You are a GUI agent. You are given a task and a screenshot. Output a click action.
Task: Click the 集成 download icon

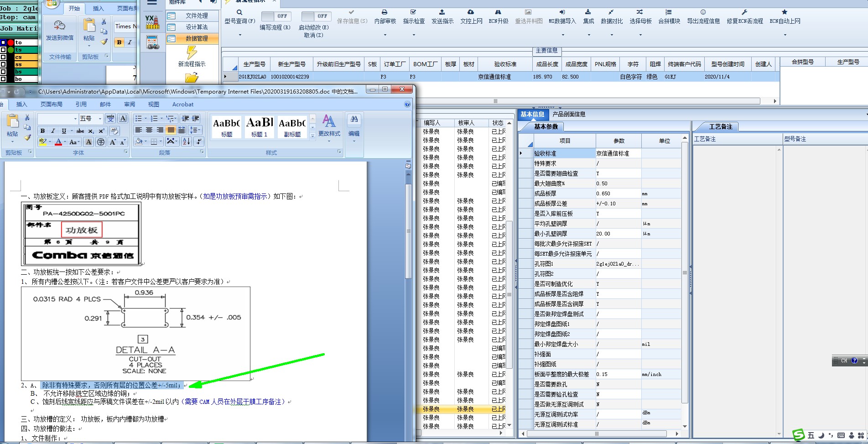(588, 12)
